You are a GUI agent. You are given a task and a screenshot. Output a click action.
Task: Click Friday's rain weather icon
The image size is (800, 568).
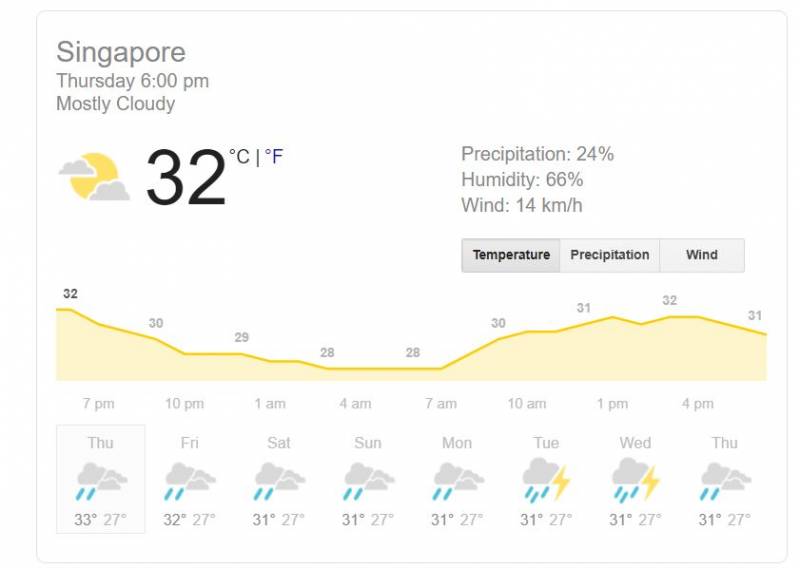(190, 481)
